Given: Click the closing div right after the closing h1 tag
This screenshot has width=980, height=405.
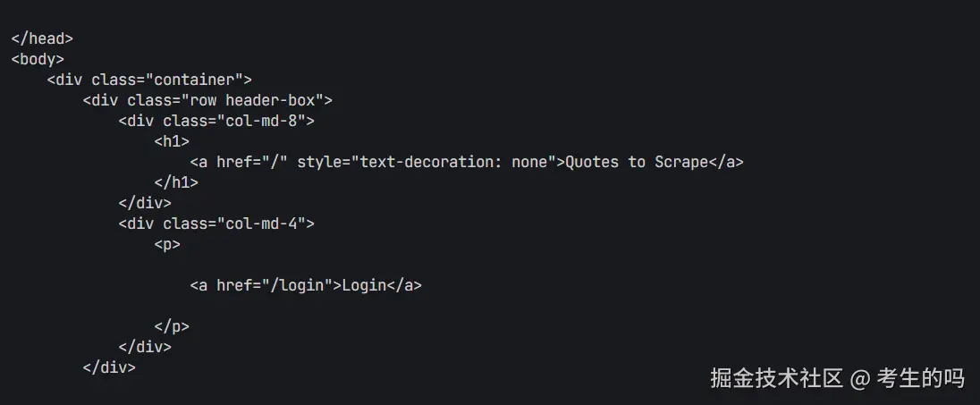Looking at the screenshot, I should point(144,203).
